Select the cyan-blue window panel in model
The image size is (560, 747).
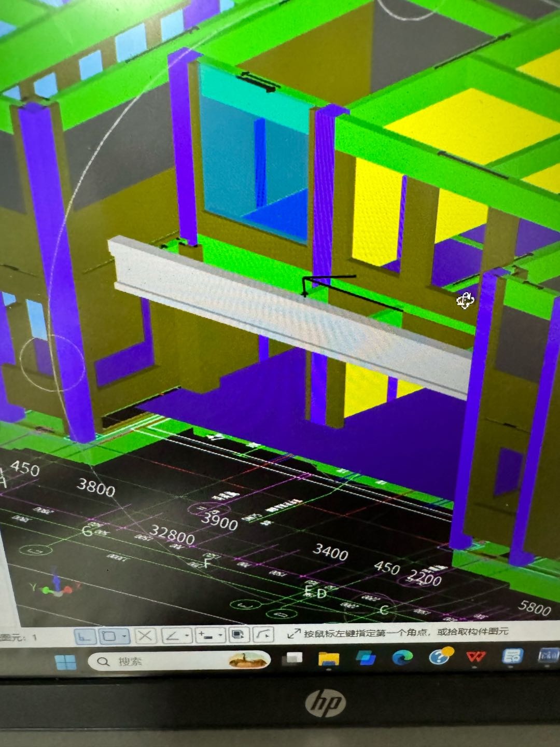254,156
